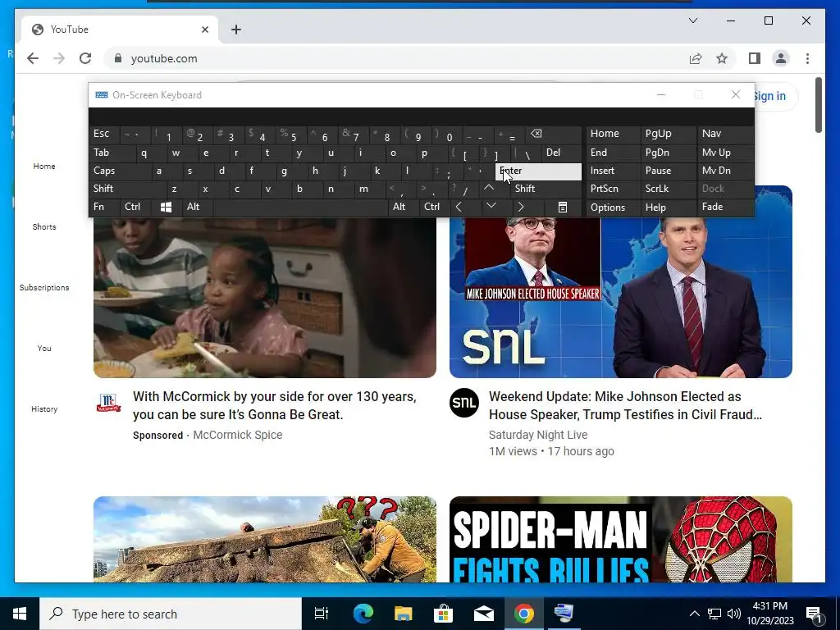Image resolution: width=840 pixels, height=630 pixels.
Task: Tap the down arrow key on the On-Screen Keyboard
Action: pyautogui.click(x=491, y=207)
